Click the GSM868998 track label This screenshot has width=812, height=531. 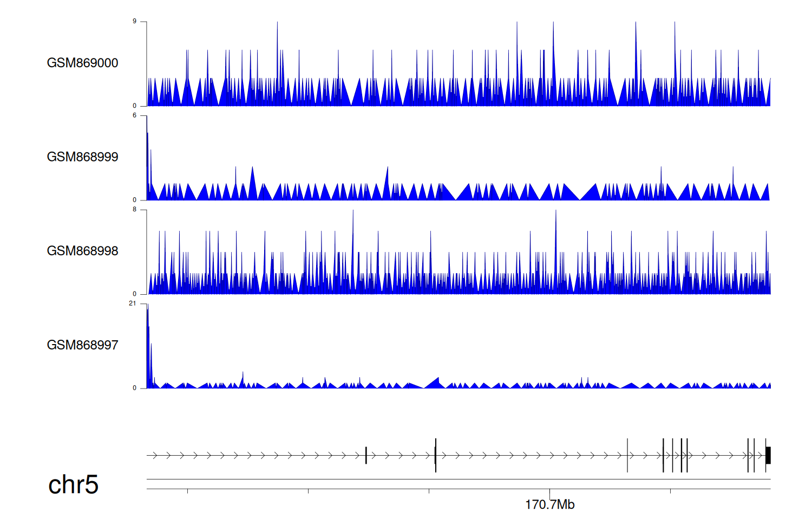coord(82,251)
